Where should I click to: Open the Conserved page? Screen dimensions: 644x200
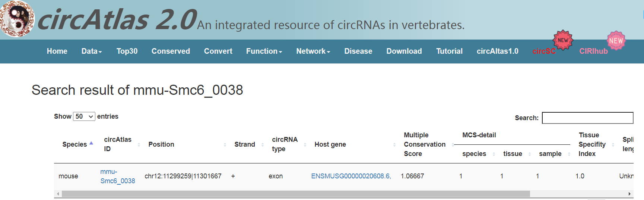pyautogui.click(x=171, y=51)
